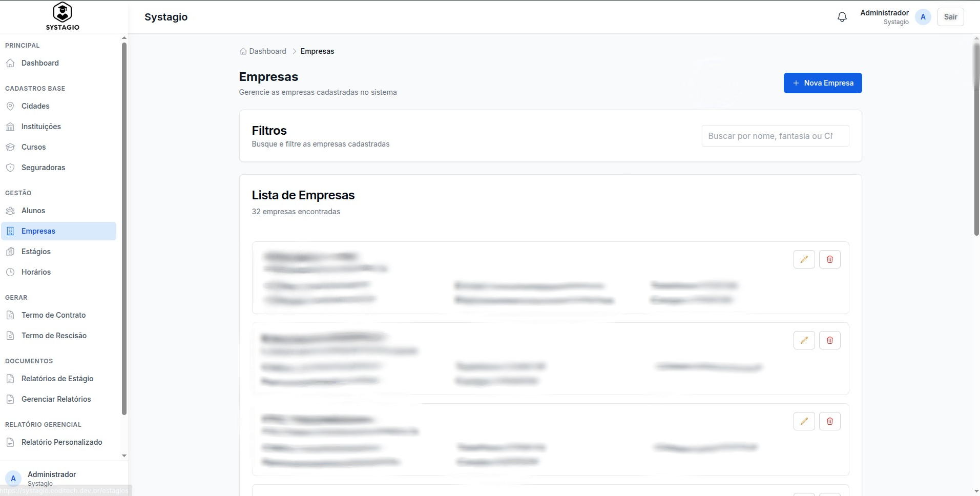
Task: Click the third company's trash delete icon
Action: point(829,421)
